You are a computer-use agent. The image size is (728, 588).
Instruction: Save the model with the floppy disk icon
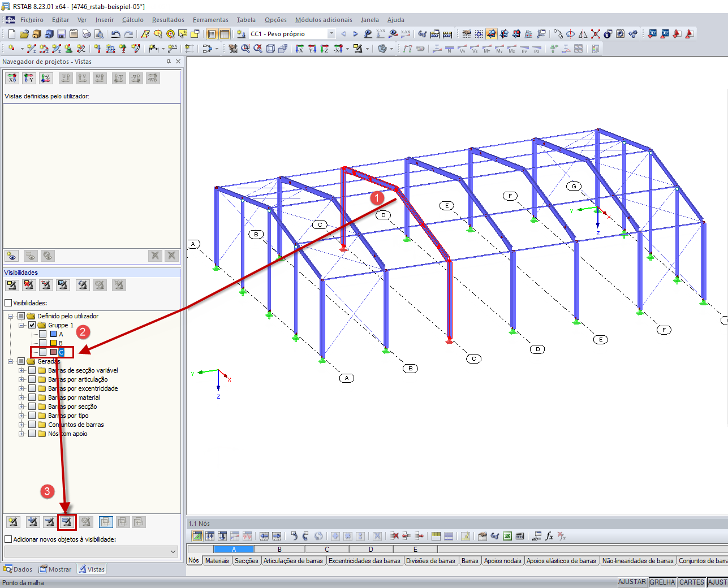coord(62,34)
